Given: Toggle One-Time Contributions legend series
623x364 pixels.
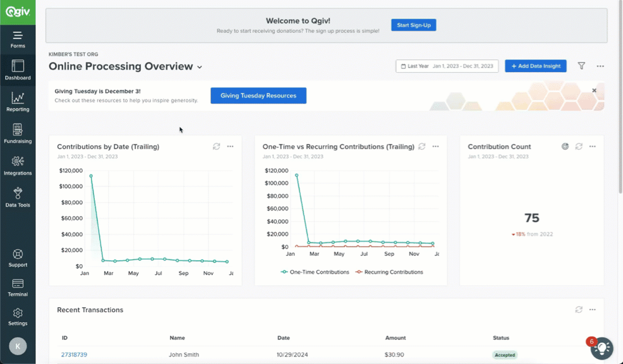Looking at the screenshot, I should (315, 272).
